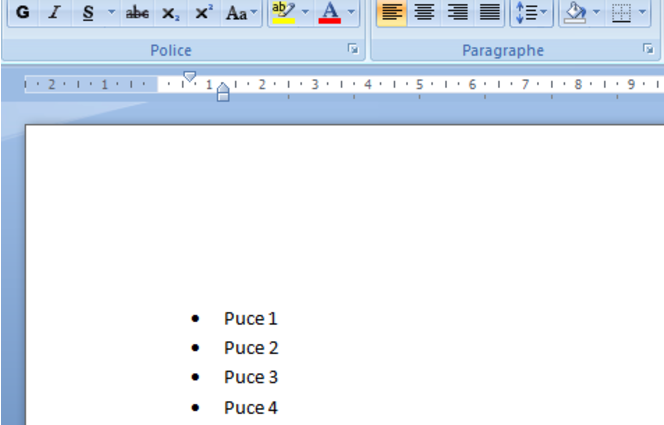This screenshot has width=664, height=425.
Task: Apply red font color
Action: point(329,13)
